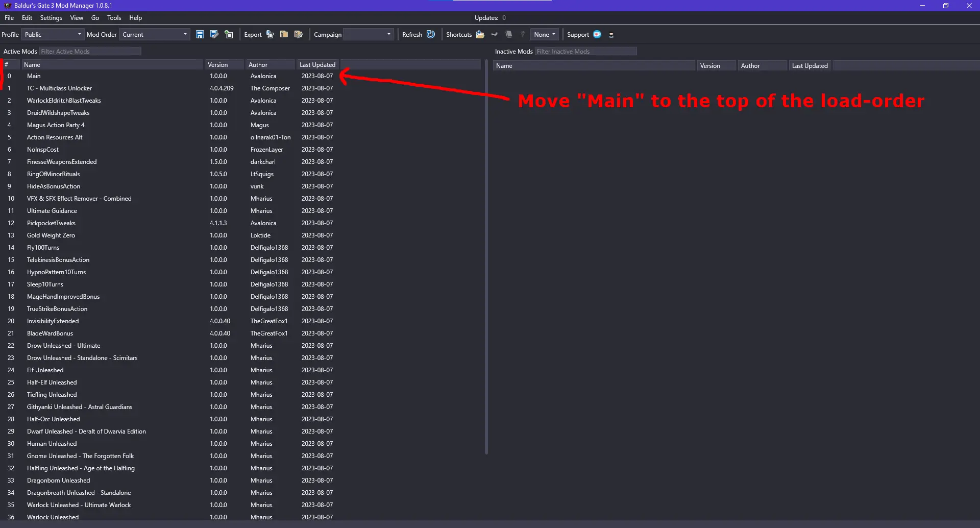Viewport: 980px width, 528px height.
Task: Select Elf Unleashed mod
Action: [240, 370]
